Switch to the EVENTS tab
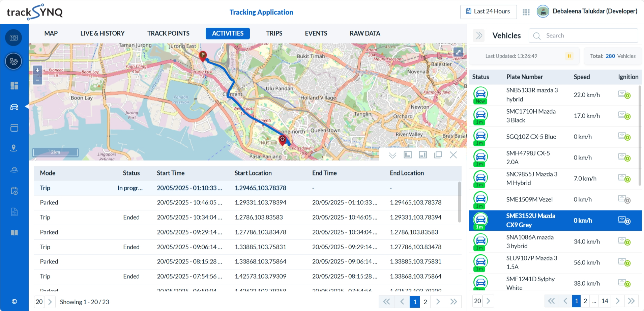The image size is (644, 311). click(x=316, y=33)
